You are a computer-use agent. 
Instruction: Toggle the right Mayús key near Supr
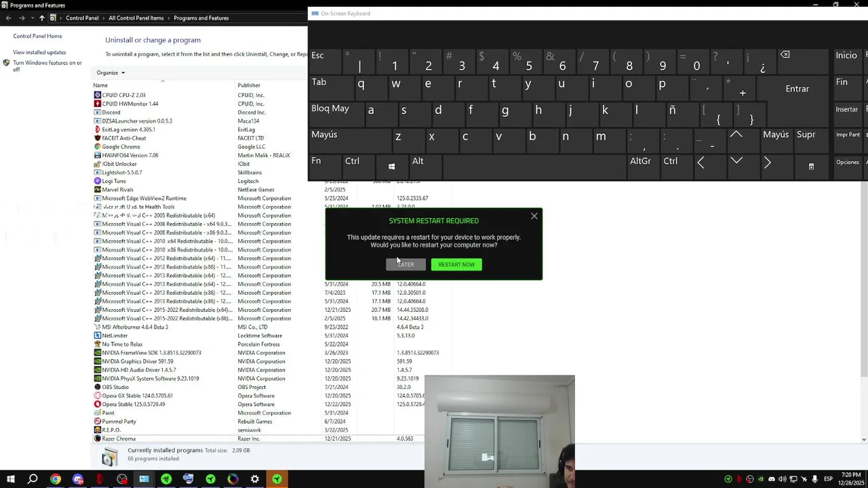[776, 140]
